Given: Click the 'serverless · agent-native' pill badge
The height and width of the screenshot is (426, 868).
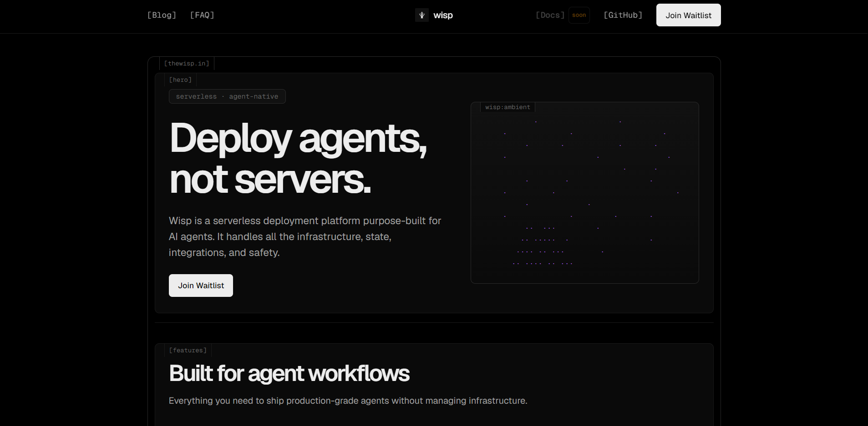Looking at the screenshot, I should (x=227, y=96).
